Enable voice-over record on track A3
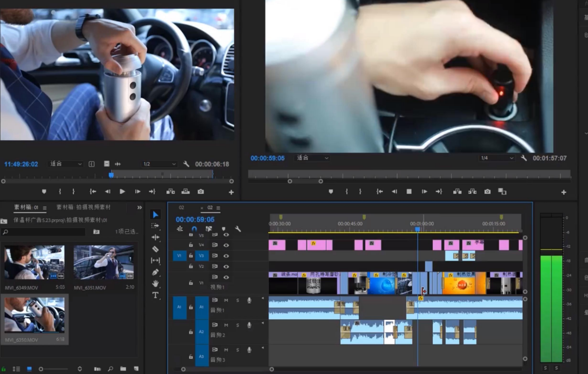Screen dimensions: 588x374 tap(249, 350)
